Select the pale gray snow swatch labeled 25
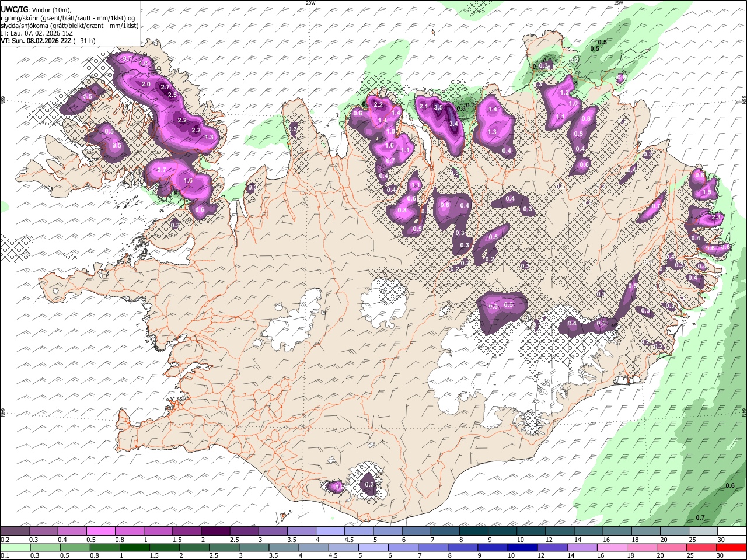Viewport: 747px width, 560px height. 703,531
